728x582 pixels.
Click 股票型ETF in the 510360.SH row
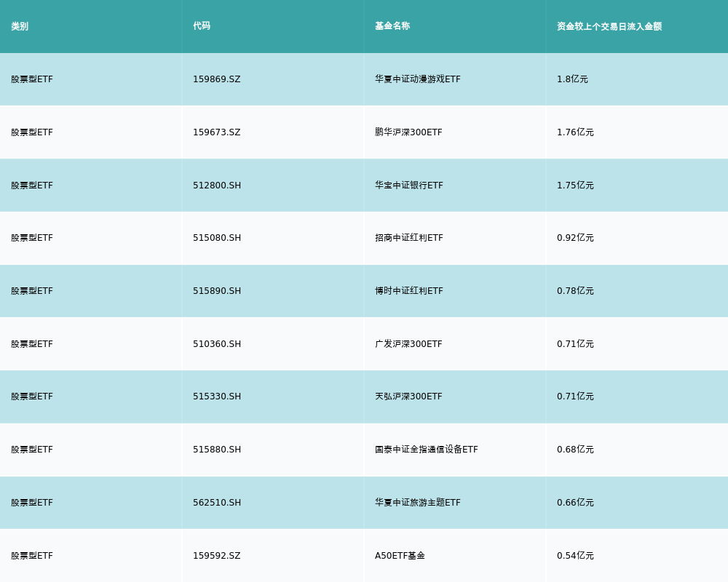pos(32,344)
